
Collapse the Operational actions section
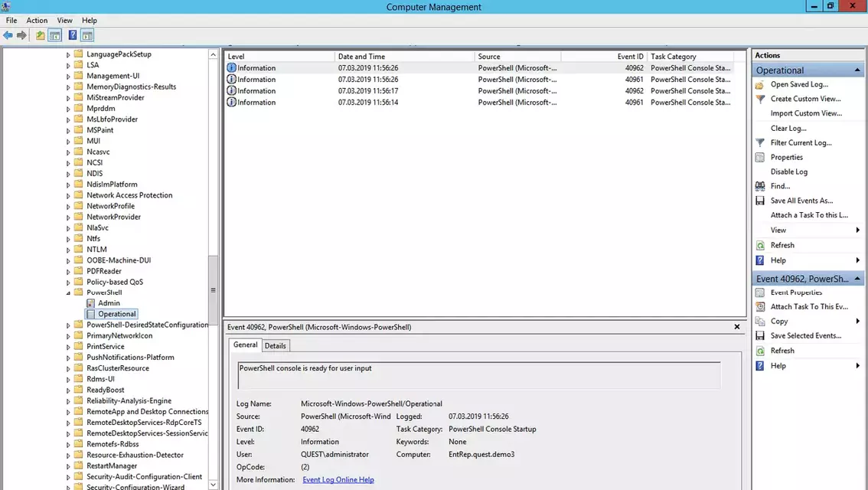coord(857,70)
